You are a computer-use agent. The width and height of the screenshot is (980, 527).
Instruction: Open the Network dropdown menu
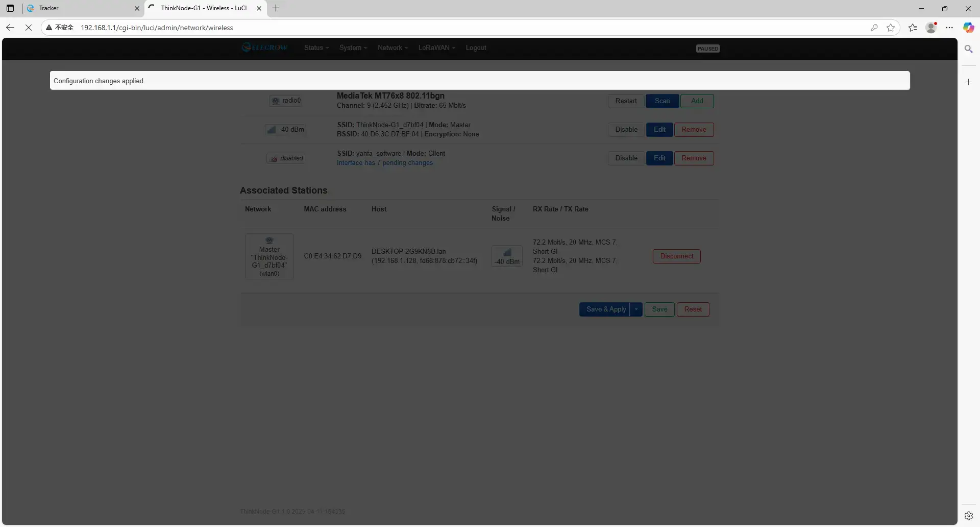click(x=393, y=47)
